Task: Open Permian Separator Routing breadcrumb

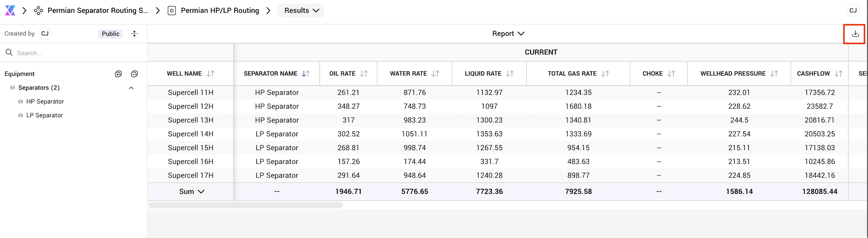Action: tap(98, 11)
